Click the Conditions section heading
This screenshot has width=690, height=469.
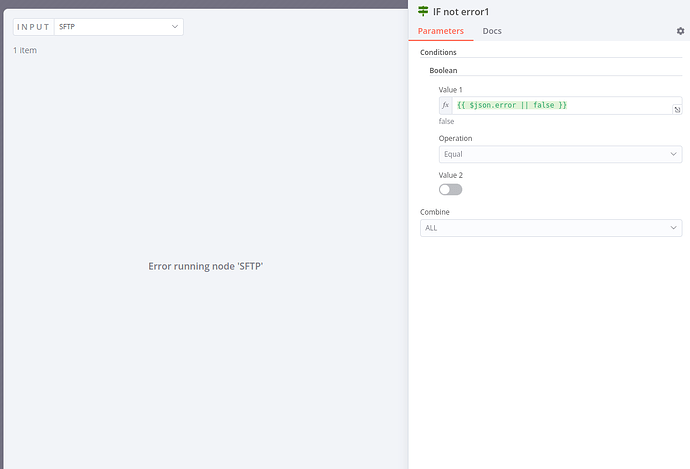tap(438, 52)
